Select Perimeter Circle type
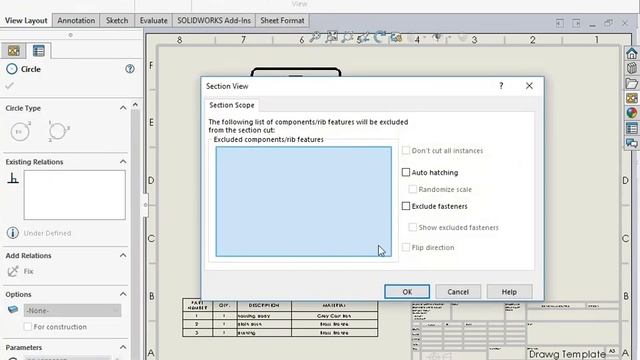The height and width of the screenshot is (360, 640). click(58, 131)
